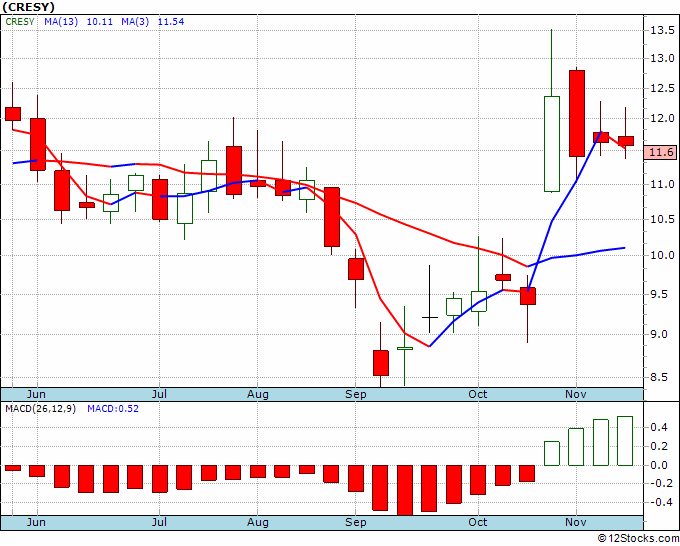Click the 10.0 price axis label
The image size is (680, 546).
662,255
